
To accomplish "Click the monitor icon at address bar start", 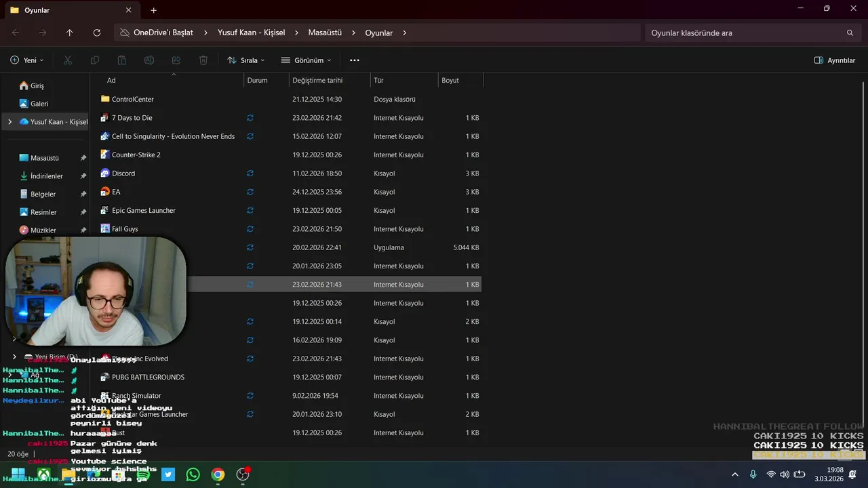I will coord(124,33).
